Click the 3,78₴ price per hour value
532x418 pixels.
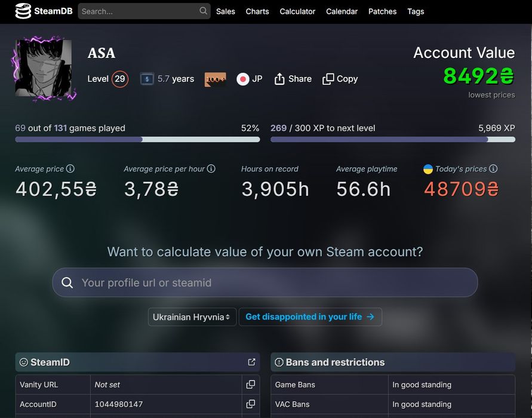click(151, 189)
